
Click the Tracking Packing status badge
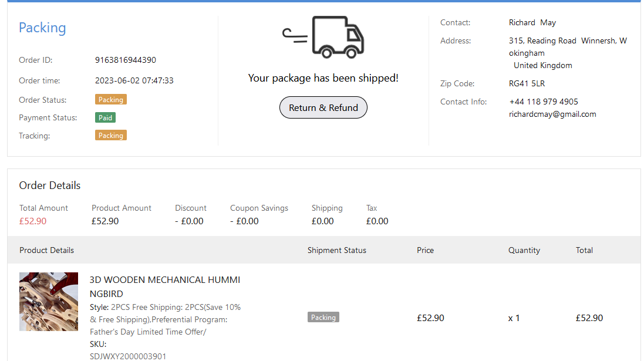coord(111,136)
